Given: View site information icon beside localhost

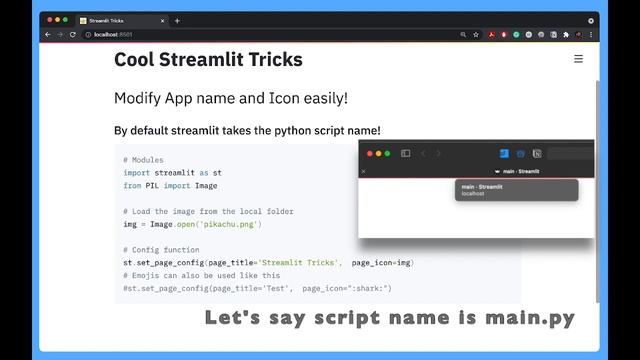Looking at the screenshot, I should 88,35.
